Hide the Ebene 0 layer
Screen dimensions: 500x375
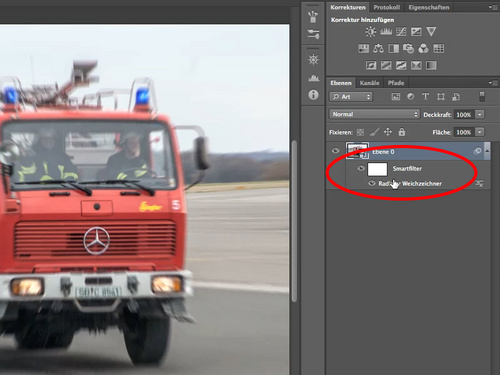tap(336, 151)
